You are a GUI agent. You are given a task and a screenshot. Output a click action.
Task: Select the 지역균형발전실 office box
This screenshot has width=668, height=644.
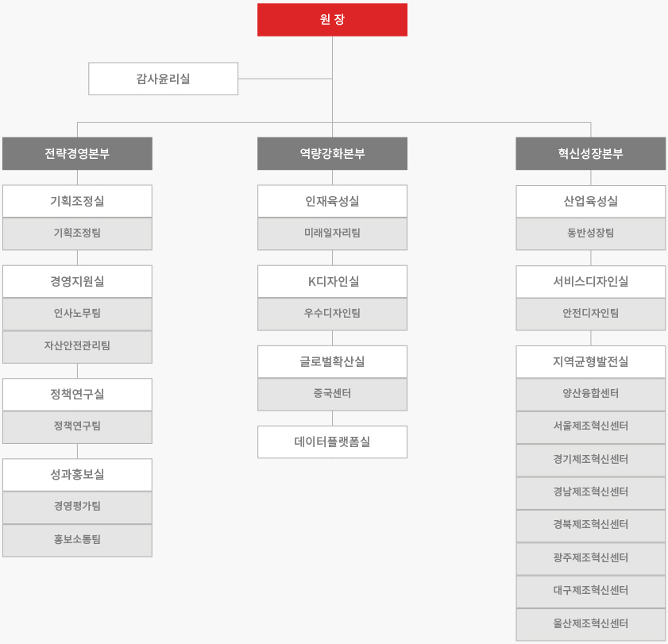pos(590,361)
